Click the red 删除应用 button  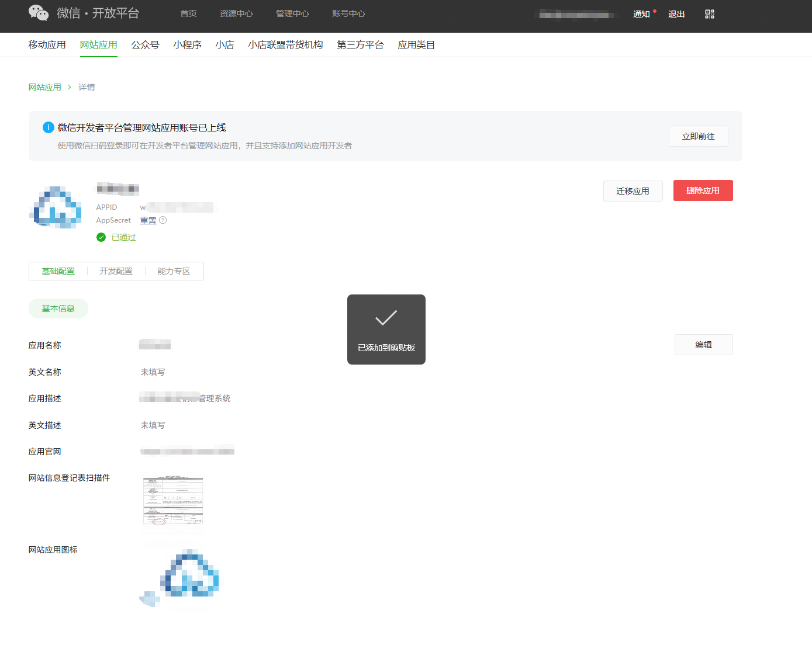pyautogui.click(x=703, y=190)
